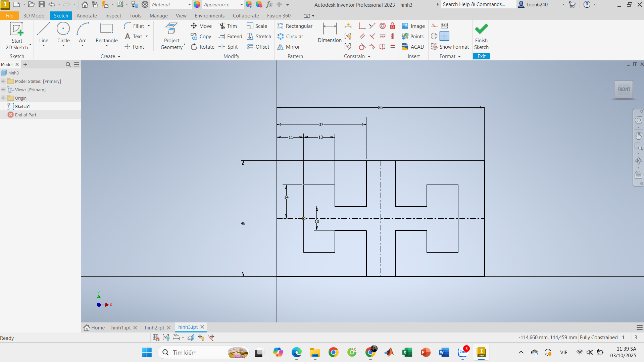Open the Appearance dropdown list
644x362 pixels.
point(241,5)
